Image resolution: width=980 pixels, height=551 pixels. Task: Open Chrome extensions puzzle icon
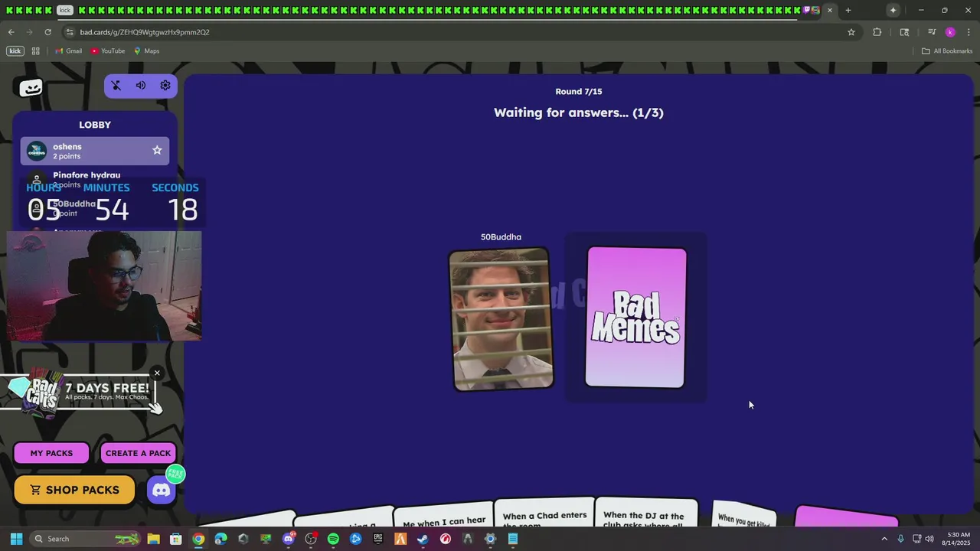tap(877, 32)
